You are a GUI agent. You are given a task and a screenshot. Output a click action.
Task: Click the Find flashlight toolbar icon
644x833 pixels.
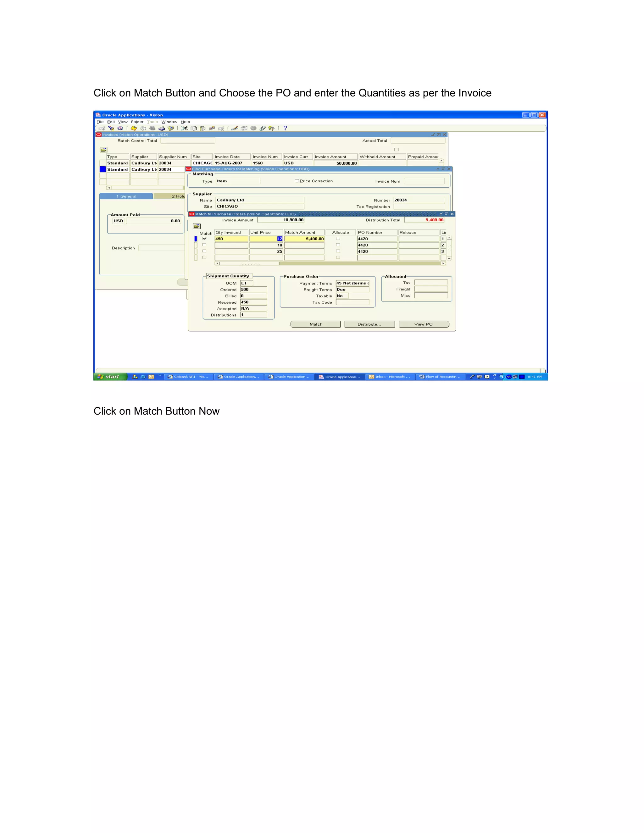(x=111, y=128)
